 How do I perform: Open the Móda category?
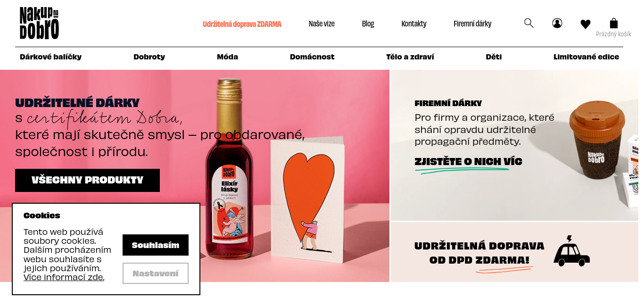point(227,57)
